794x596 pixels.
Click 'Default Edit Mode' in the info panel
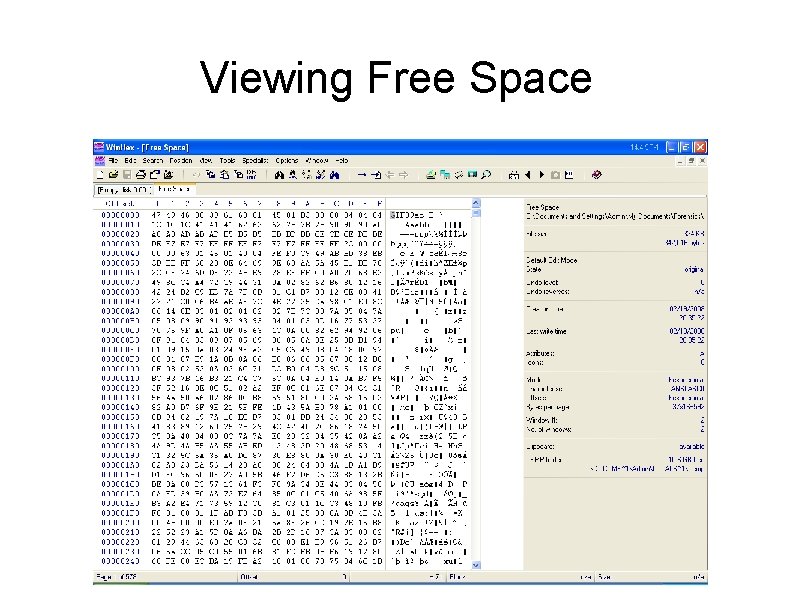click(x=551, y=260)
